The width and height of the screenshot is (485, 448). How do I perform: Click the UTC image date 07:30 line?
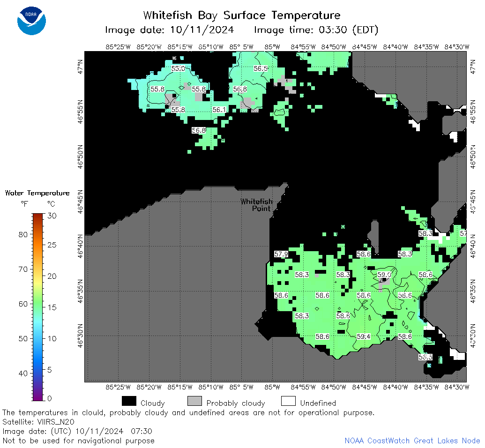(77, 431)
